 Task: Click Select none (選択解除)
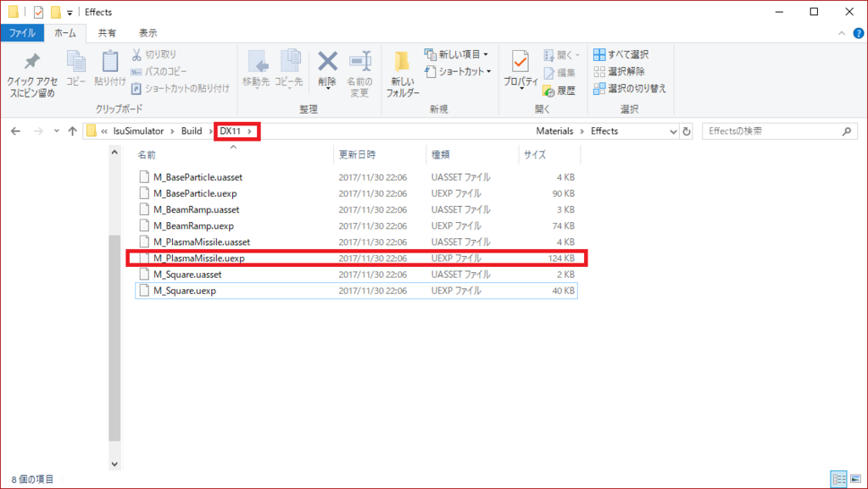(x=620, y=71)
